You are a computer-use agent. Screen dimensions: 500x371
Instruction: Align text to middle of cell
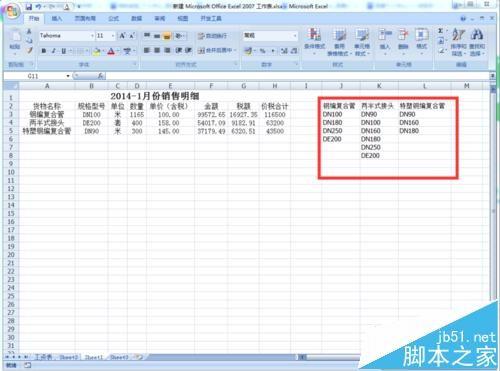tap(157, 36)
